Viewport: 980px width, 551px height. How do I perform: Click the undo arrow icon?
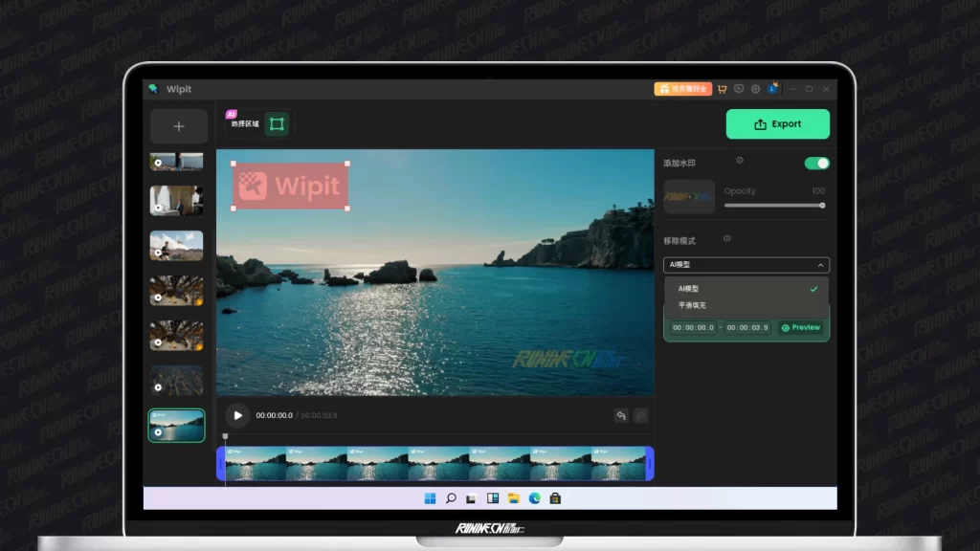tap(621, 415)
